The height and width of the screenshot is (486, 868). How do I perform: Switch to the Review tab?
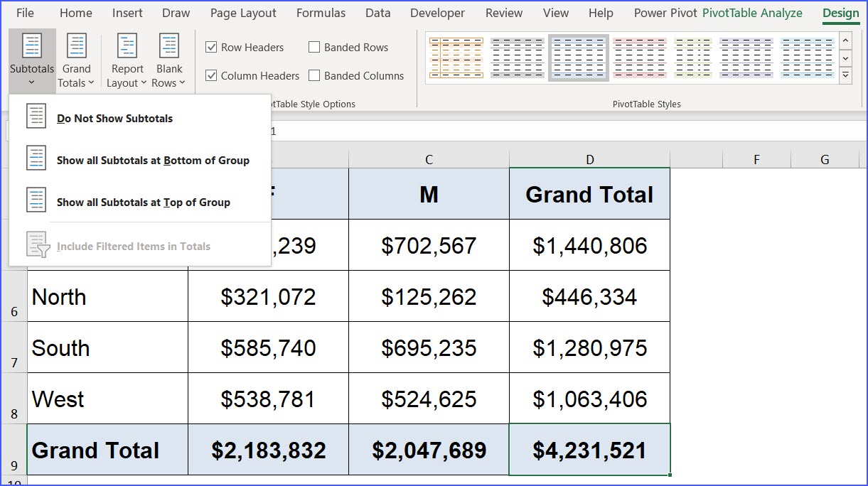(503, 13)
